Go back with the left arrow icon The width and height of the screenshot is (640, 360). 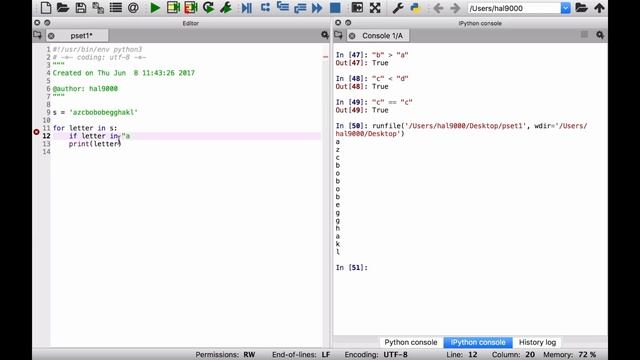pos(438,8)
